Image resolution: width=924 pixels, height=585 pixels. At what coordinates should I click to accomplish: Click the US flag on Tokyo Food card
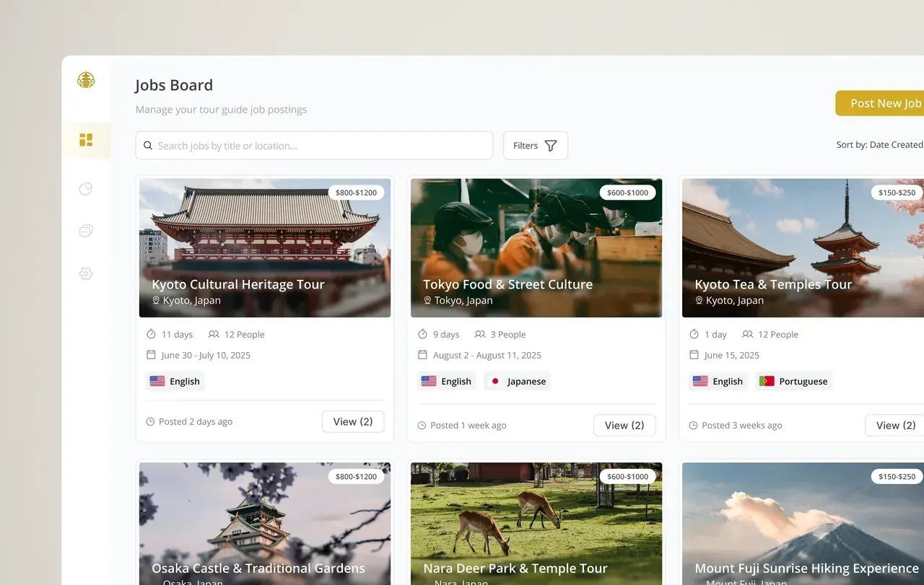tap(429, 381)
